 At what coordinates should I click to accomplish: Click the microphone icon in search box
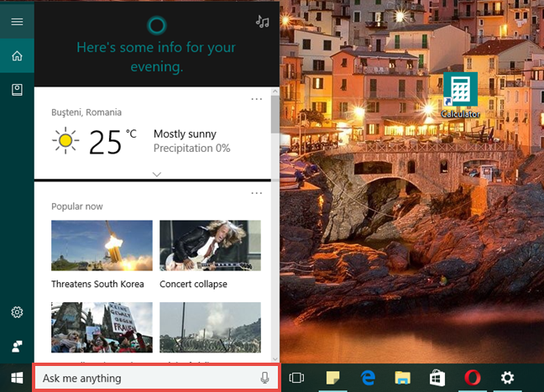264,378
